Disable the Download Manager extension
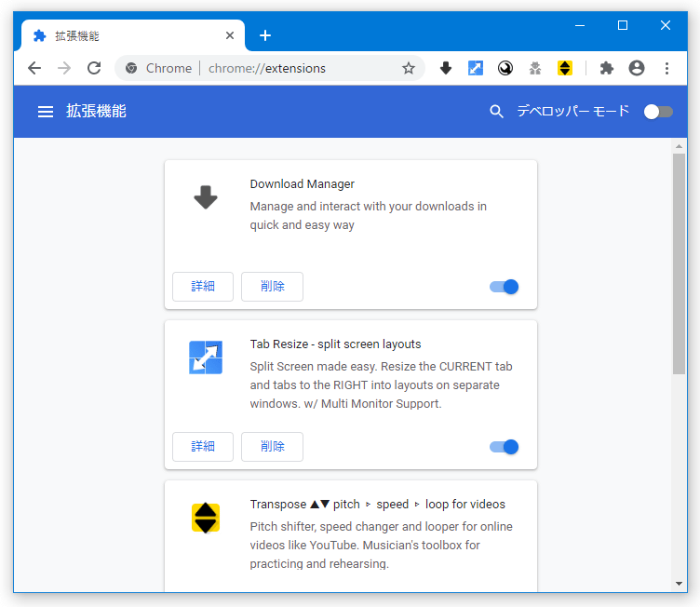The width and height of the screenshot is (700, 607). [504, 287]
